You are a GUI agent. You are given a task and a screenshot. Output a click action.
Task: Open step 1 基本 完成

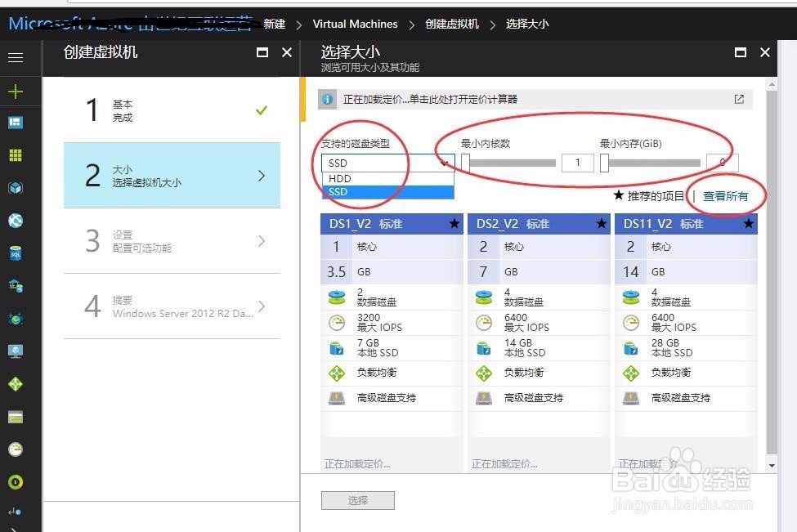point(172,110)
